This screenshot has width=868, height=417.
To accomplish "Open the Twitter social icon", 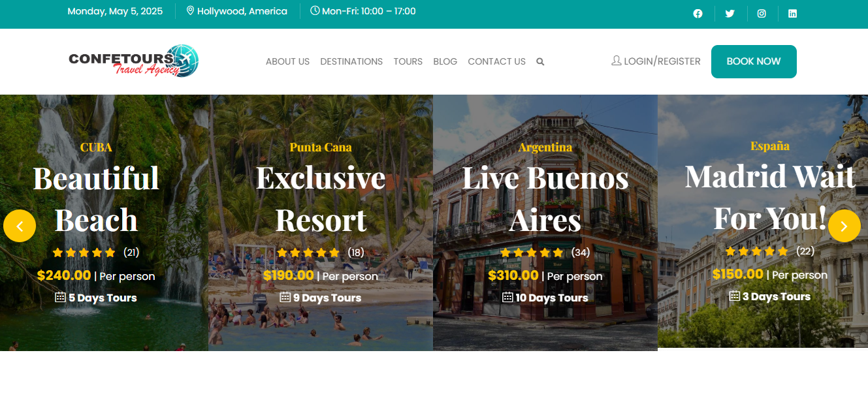I will 730,14.
